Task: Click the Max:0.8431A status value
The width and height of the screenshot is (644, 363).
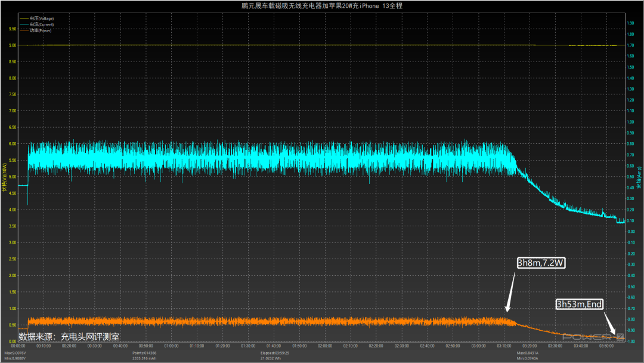Action: coord(527,353)
